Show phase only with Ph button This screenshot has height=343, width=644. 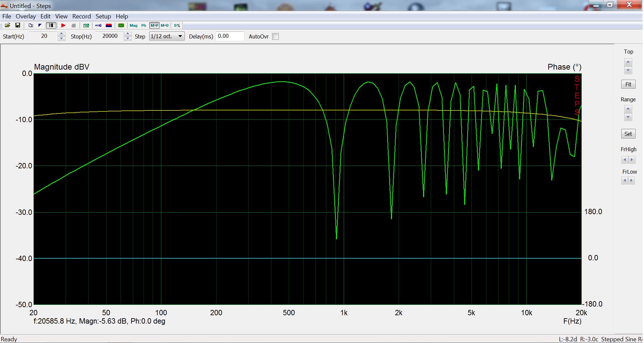point(144,25)
